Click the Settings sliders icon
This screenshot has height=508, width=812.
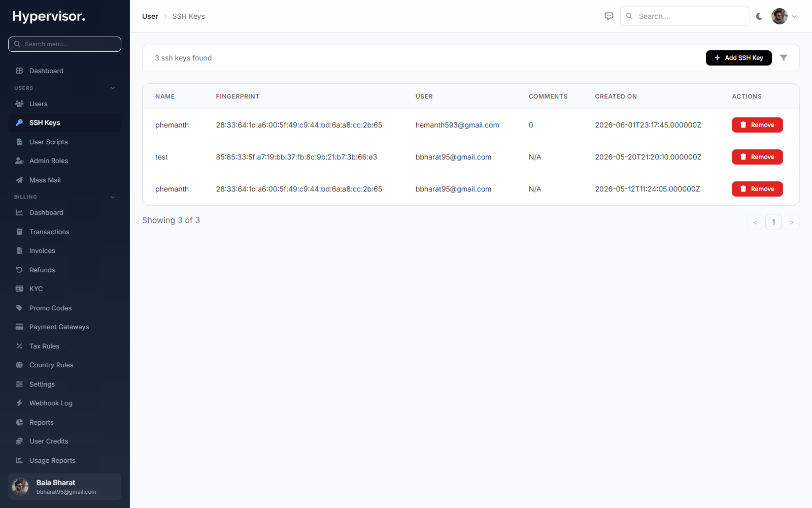[19, 384]
